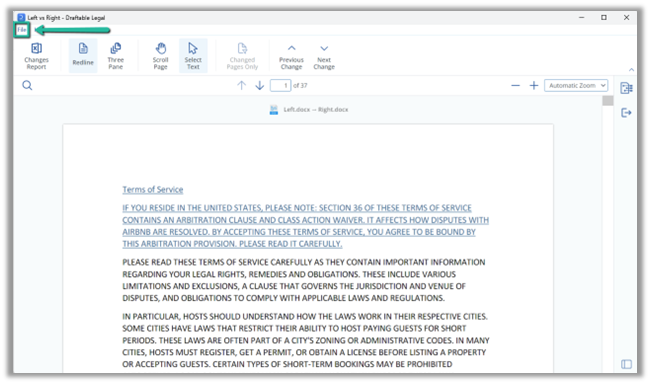Open the Changes Report
The width and height of the screenshot is (650, 384).
coord(36,56)
